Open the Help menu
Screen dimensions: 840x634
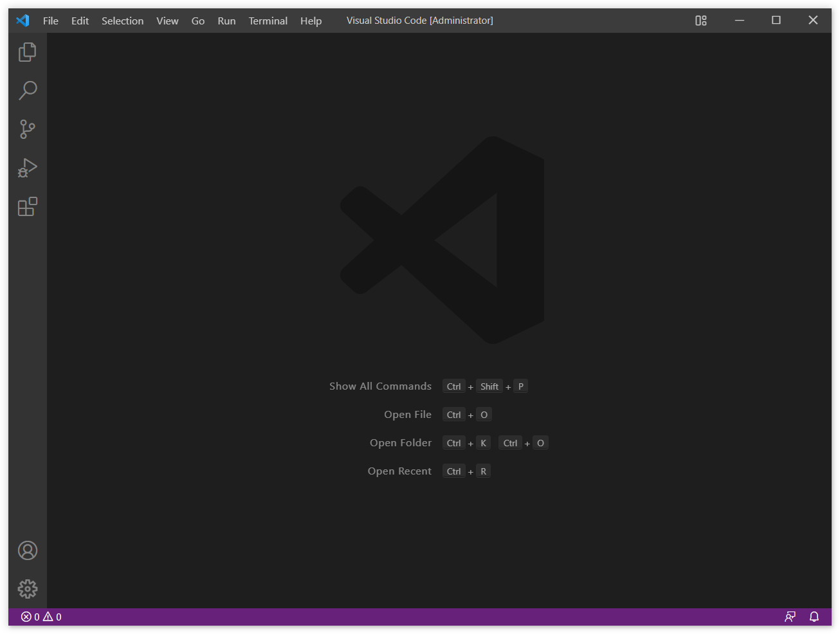(x=311, y=21)
